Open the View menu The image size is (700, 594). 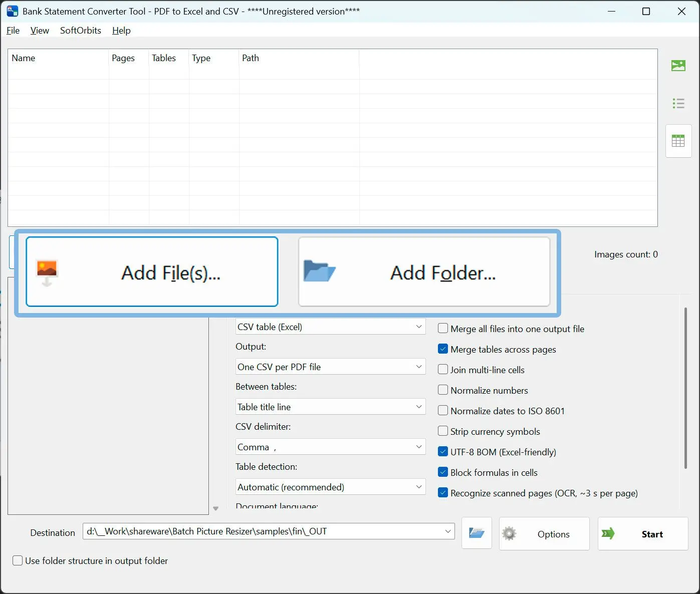tap(40, 31)
